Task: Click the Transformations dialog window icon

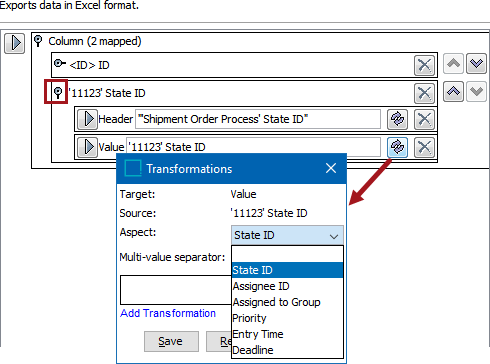Action: click(133, 168)
